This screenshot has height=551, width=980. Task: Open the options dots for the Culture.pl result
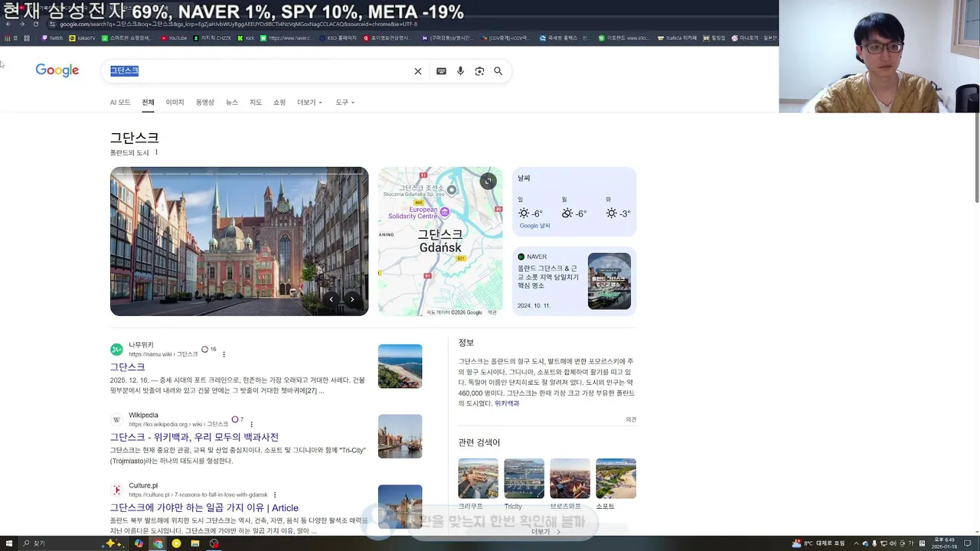click(275, 495)
